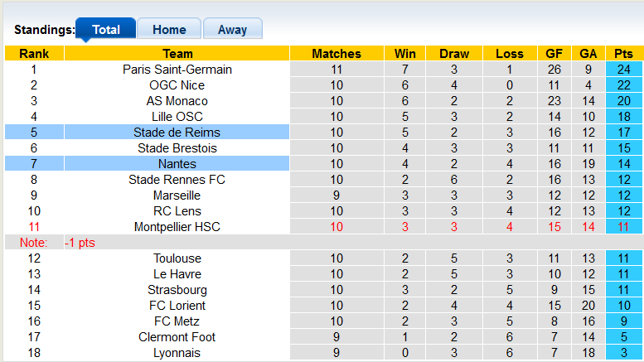Select RC Lens in standings
Viewport: 644px width, 362px height.
[177, 211]
